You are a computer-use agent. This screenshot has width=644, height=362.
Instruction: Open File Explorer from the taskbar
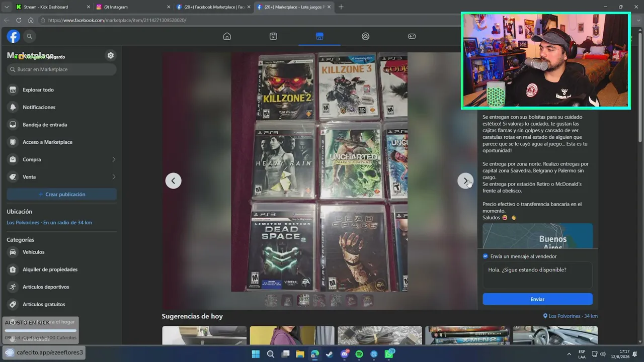pos(300,354)
